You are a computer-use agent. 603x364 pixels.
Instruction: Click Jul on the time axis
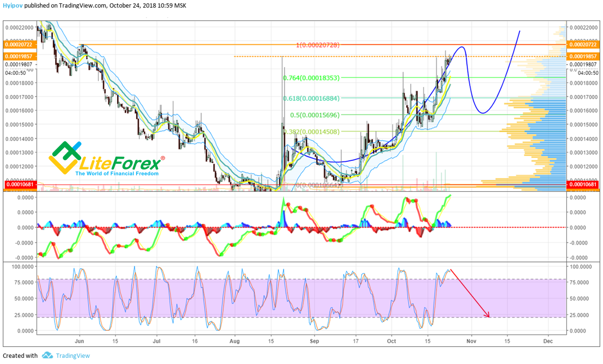click(x=157, y=341)
